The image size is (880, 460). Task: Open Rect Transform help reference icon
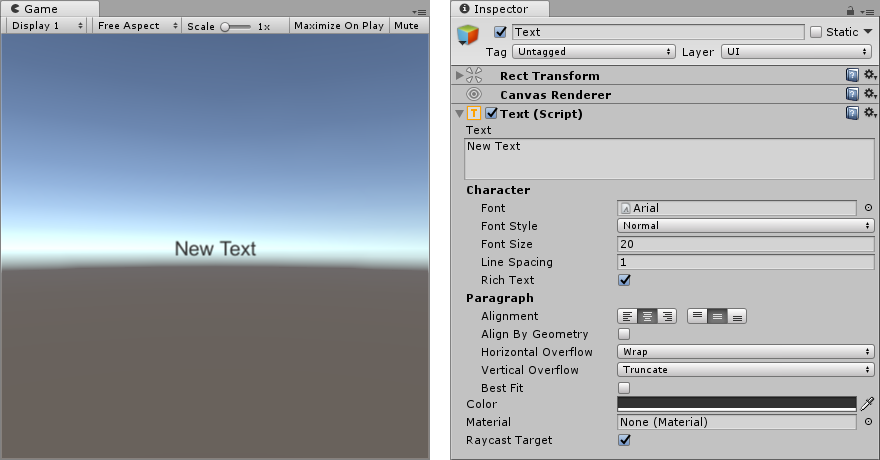(852, 76)
